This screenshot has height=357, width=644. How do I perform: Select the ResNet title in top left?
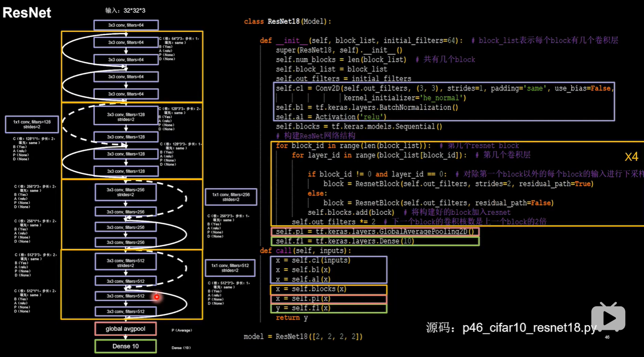pyautogui.click(x=27, y=13)
